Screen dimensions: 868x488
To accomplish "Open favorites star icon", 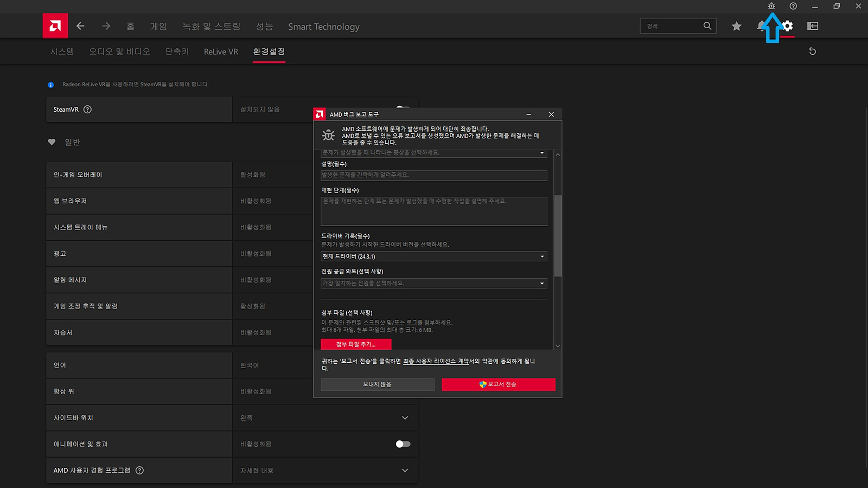I will (x=736, y=26).
